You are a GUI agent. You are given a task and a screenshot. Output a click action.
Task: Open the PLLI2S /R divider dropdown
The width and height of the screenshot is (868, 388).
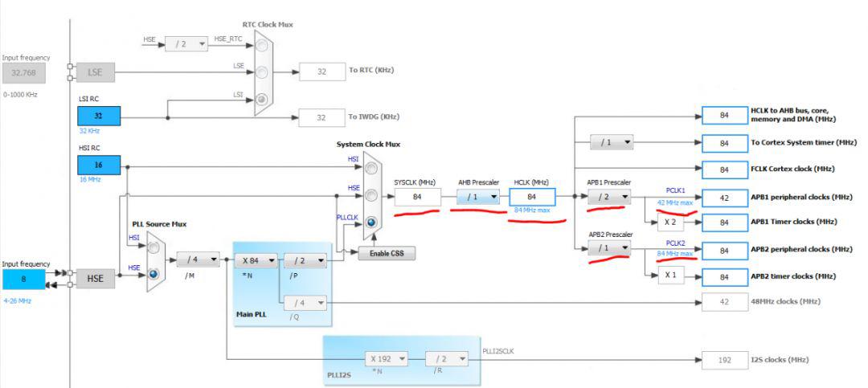click(447, 358)
